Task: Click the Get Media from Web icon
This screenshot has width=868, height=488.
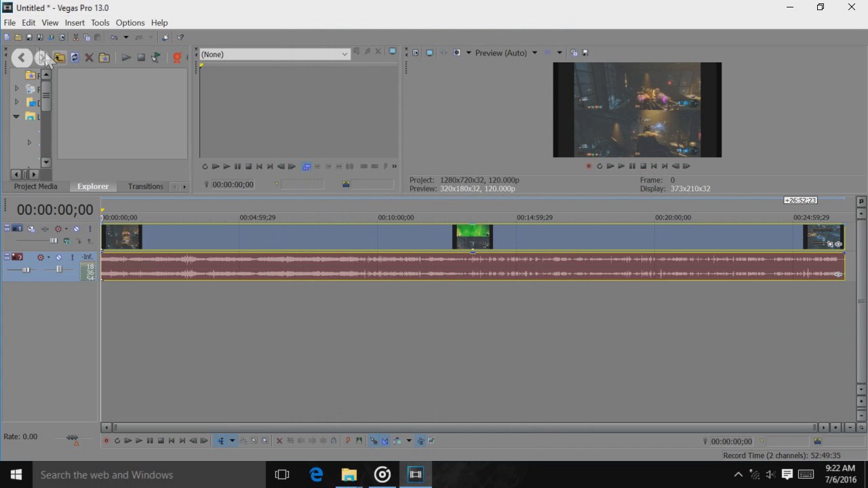Action: tap(178, 58)
